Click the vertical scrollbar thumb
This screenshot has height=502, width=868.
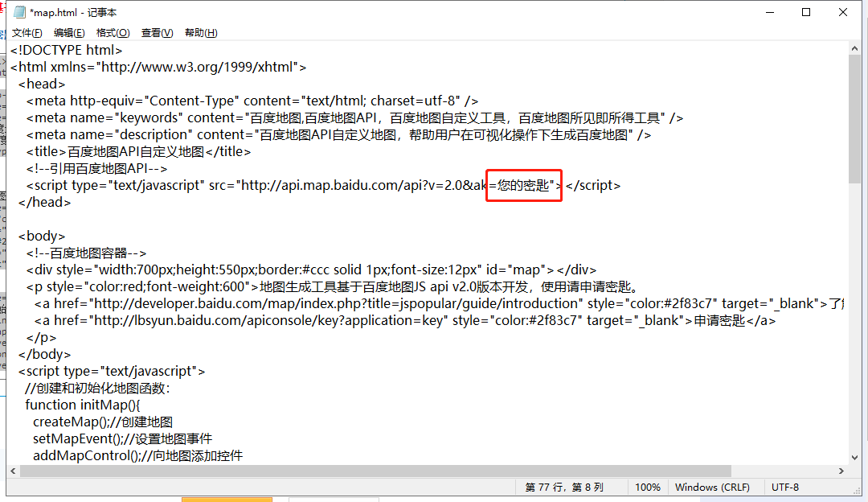854,119
